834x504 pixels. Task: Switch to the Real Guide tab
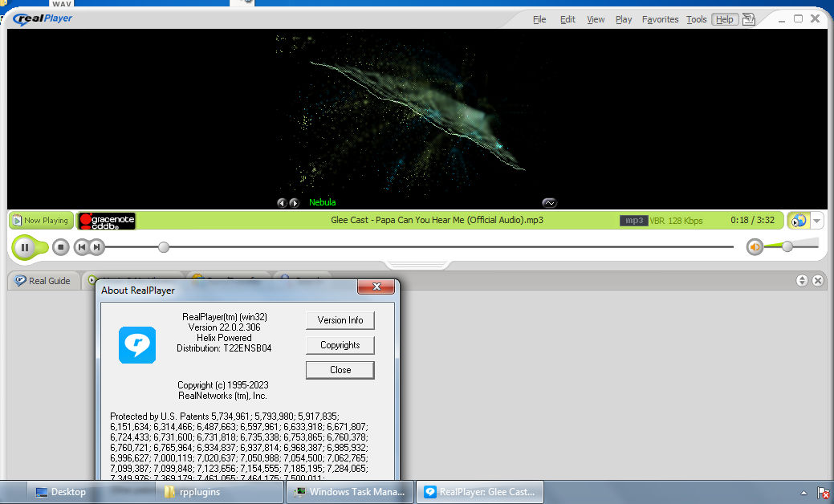[43, 280]
